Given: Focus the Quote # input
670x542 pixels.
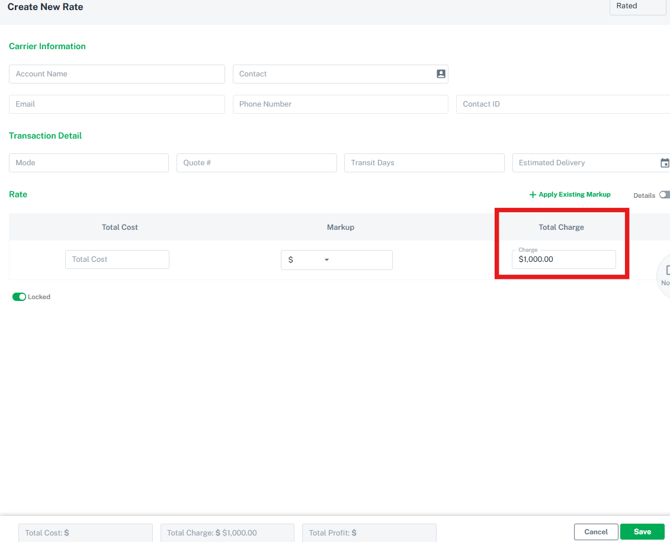Looking at the screenshot, I should [x=256, y=163].
